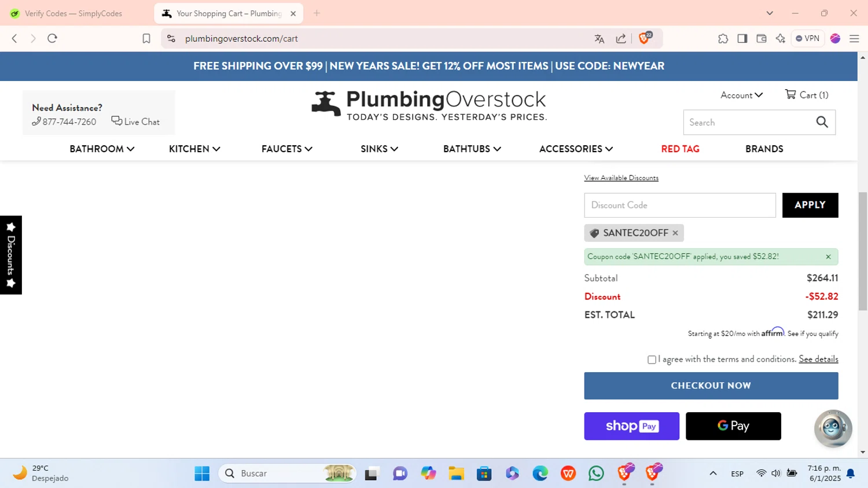Expand the BATHTUBS menu
Screen dimensions: 868x488
tap(472, 149)
